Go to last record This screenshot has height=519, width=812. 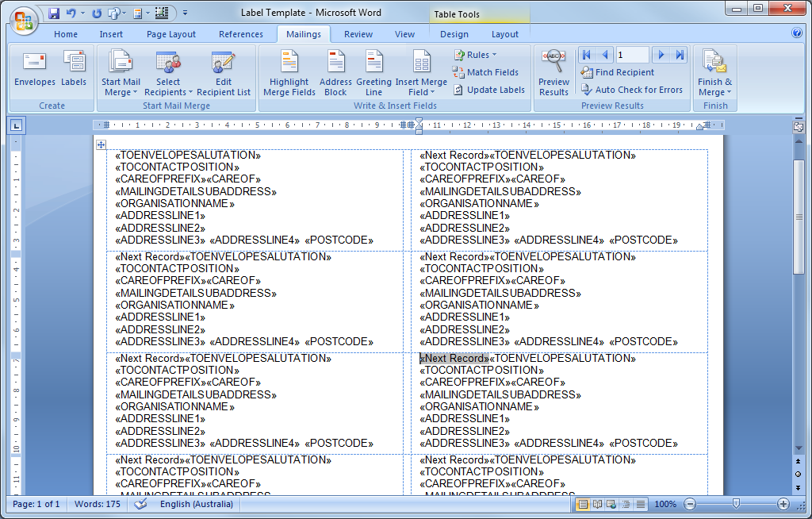click(x=680, y=55)
